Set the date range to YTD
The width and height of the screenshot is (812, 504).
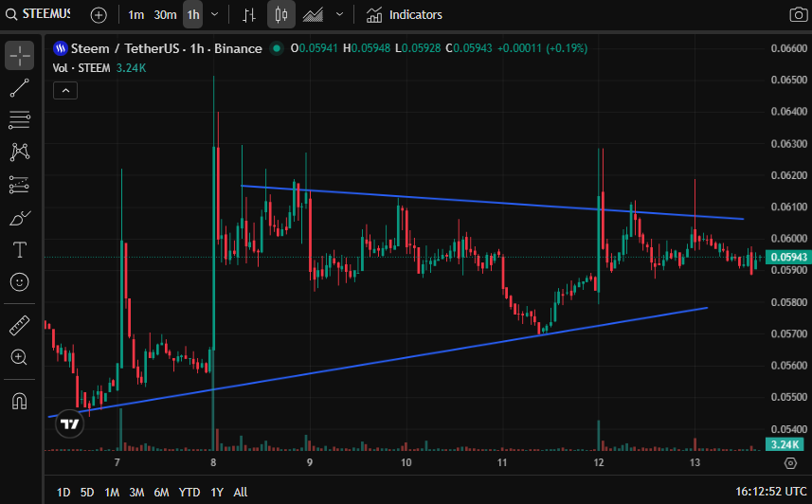(x=189, y=492)
